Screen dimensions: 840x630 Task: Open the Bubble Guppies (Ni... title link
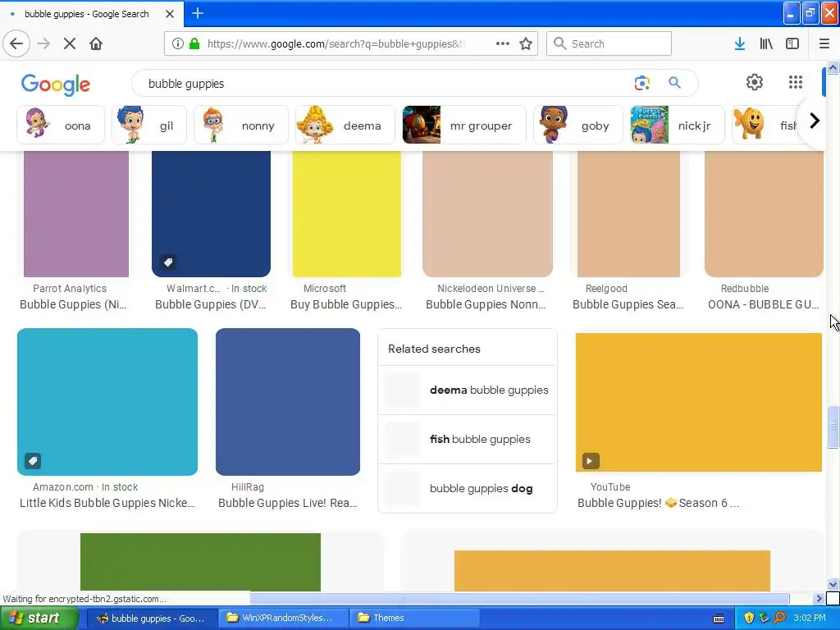73,304
